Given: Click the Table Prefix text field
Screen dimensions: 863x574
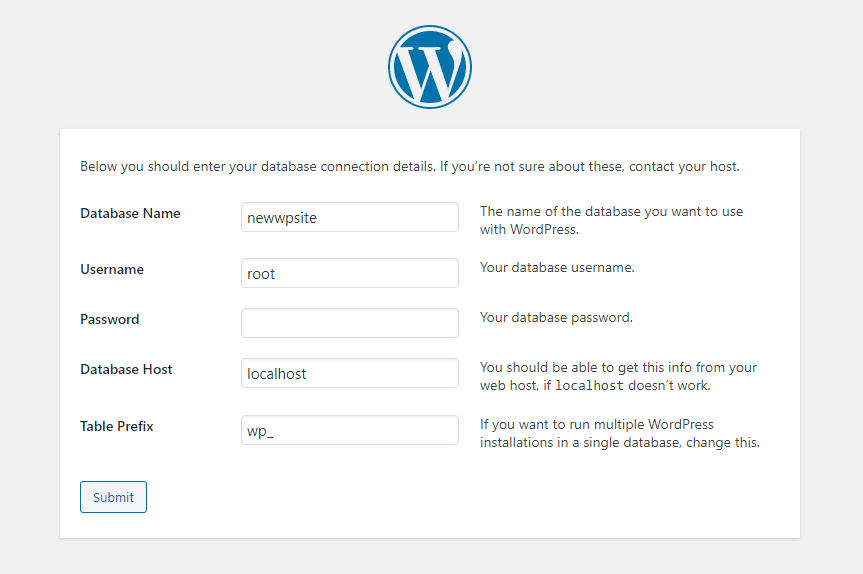Looking at the screenshot, I should click(349, 430).
